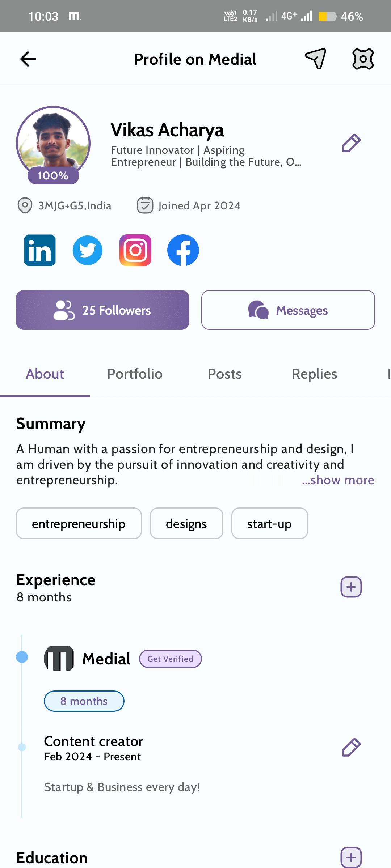391x868 pixels.
Task: Share profile via paper plane icon
Action: click(x=316, y=59)
